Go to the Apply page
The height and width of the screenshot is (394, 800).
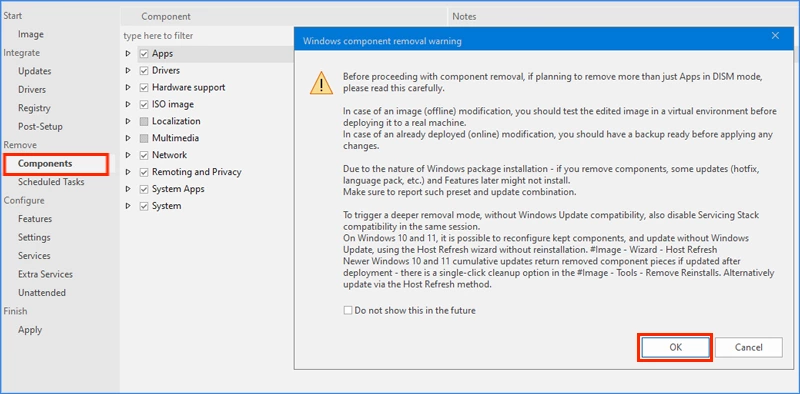click(x=30, y=330)
